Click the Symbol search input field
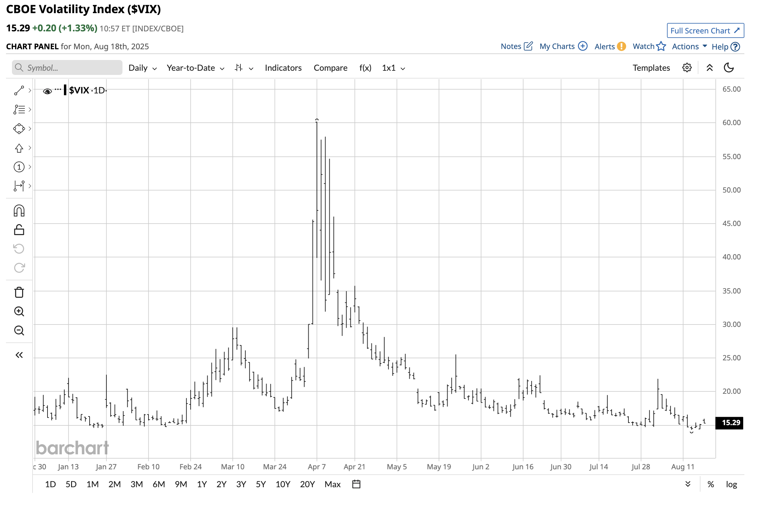The image size is (782, 532). point(67,67)
